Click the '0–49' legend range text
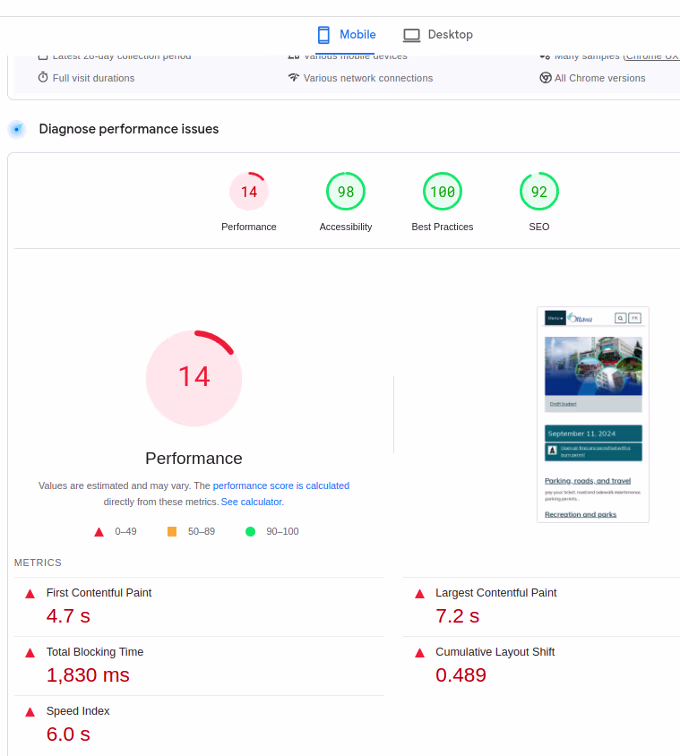Image resolution: width=680 pixels, height=756 pixels. pyautogui.click(x=125, y=532)
